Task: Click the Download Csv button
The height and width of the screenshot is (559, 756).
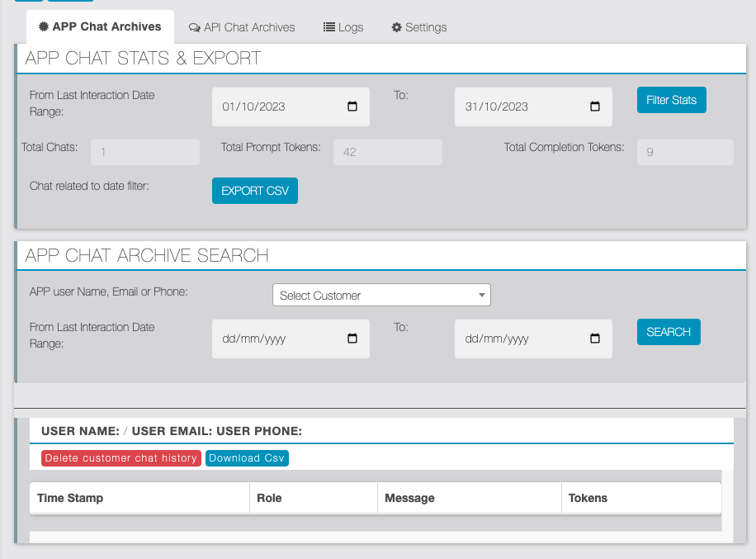Action: [247, 458]
